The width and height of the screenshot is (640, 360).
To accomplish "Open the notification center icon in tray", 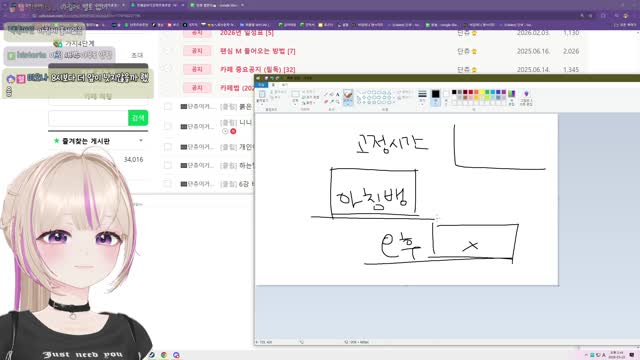I will click(632, 355).
